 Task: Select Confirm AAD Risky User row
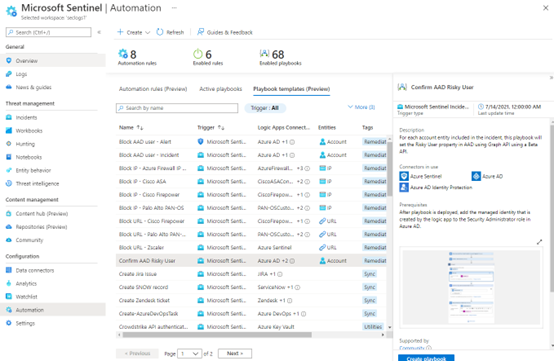coord(252,261)
